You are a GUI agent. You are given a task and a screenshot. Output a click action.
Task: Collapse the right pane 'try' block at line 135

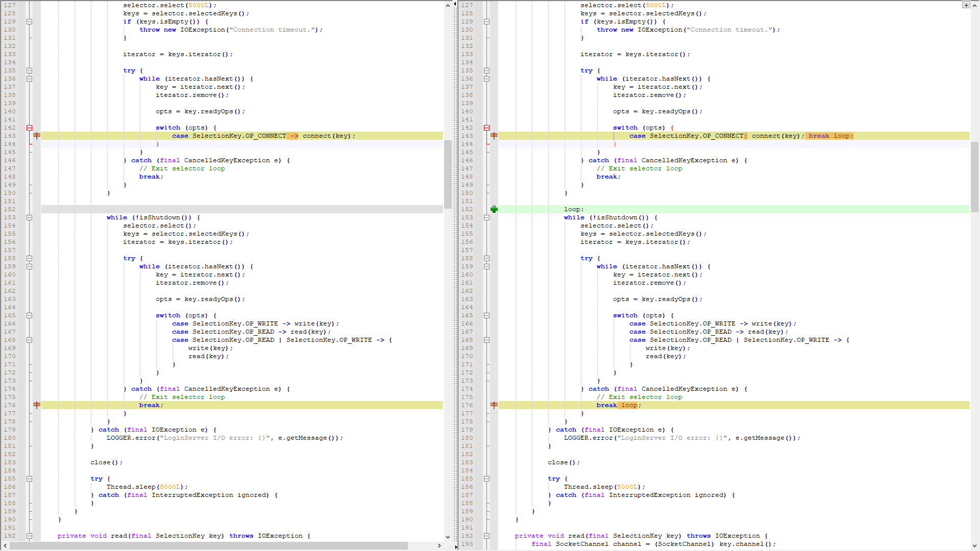pyautogui.click(x=487, y=70)
